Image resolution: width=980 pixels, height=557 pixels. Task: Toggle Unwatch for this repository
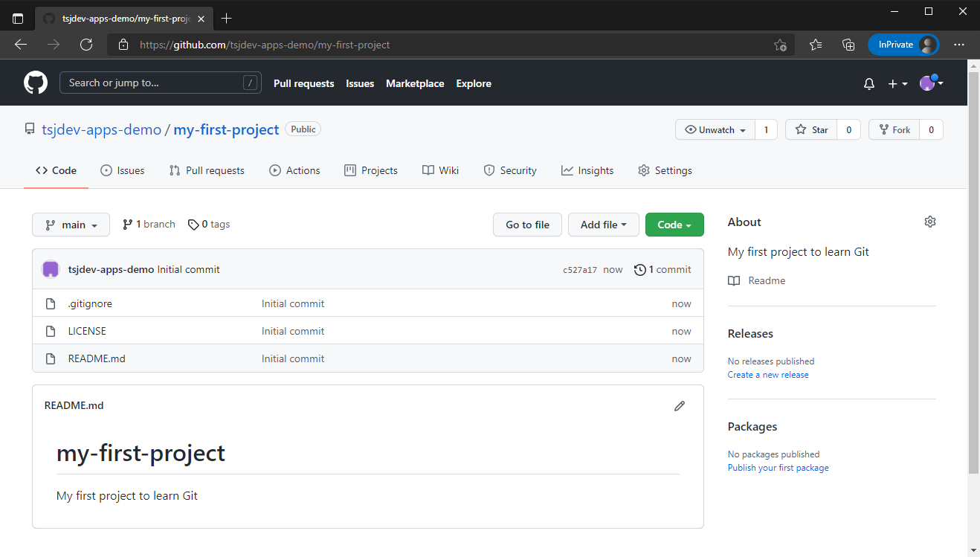[715, 129]
